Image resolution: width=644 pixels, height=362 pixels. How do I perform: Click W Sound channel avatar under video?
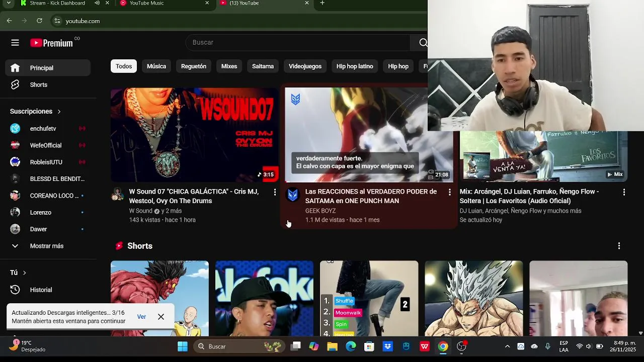click(117, 195)
